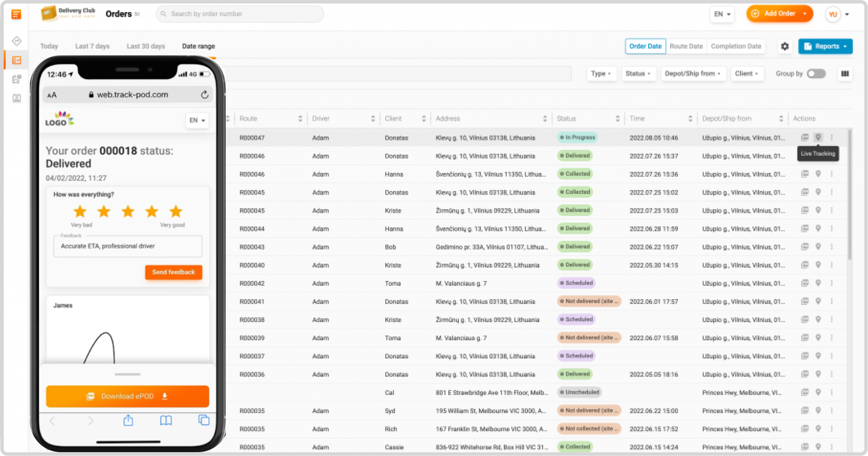Select Route Date filter option
This screenshot has width=868, height=456.
coord(686,46)
